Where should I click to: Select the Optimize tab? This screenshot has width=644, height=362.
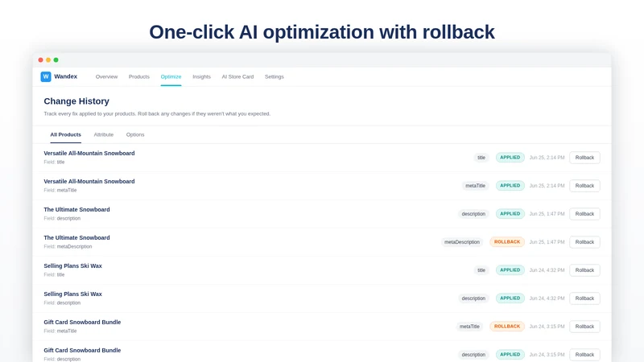point(171,76)
